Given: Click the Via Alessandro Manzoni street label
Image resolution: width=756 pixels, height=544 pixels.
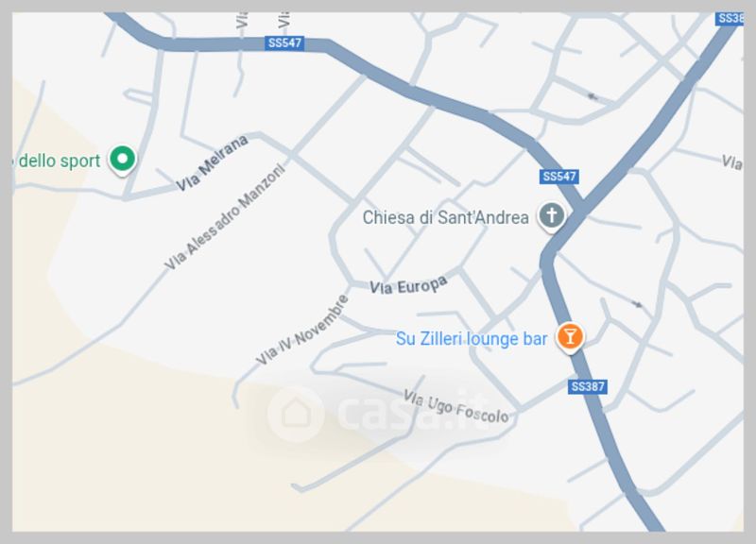Looking at the screenshot, I should [x=225, y=217].
